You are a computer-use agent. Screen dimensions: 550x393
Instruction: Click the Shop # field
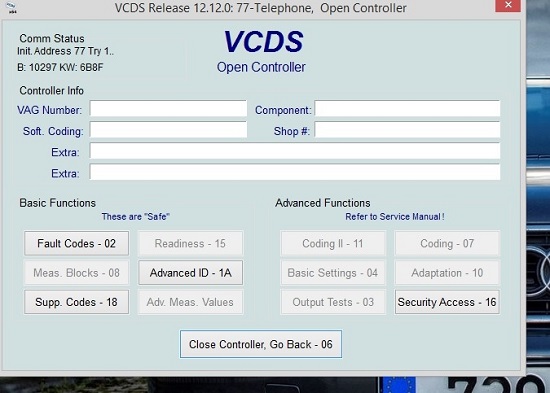click(x=407, y=129)
